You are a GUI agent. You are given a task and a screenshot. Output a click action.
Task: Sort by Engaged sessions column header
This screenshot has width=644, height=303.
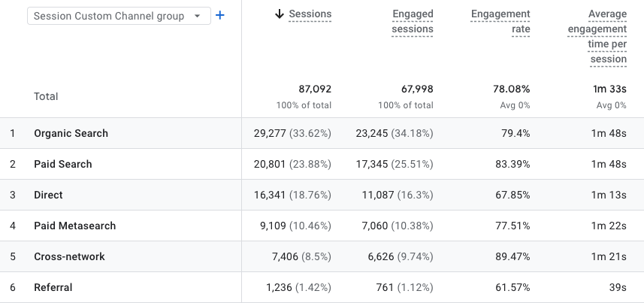click(413, 22)
